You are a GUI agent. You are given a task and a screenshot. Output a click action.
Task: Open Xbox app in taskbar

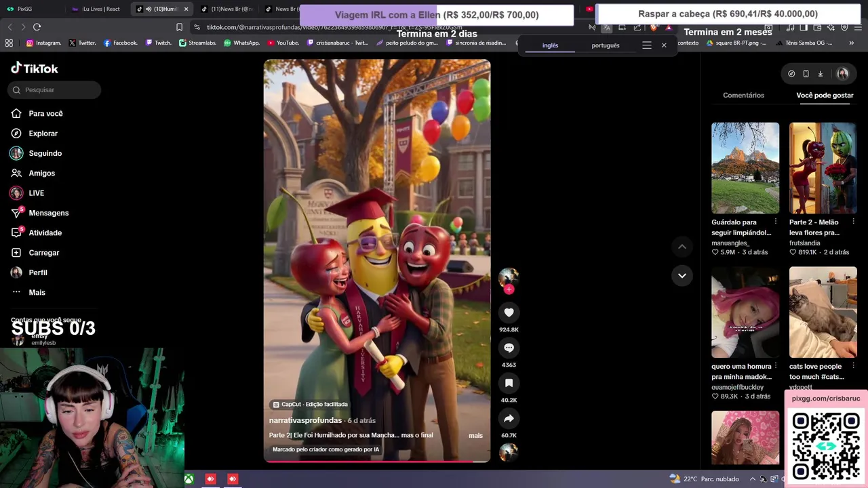189,479
